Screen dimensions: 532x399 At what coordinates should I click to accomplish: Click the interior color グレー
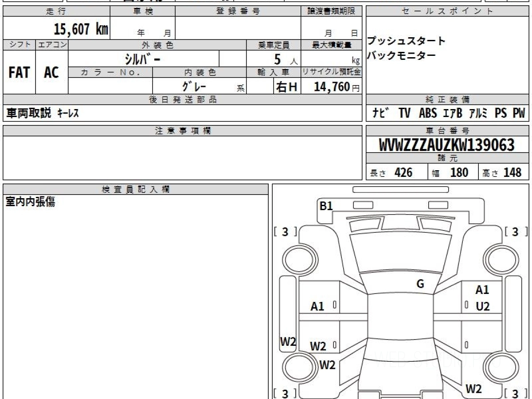pos(194,86)
